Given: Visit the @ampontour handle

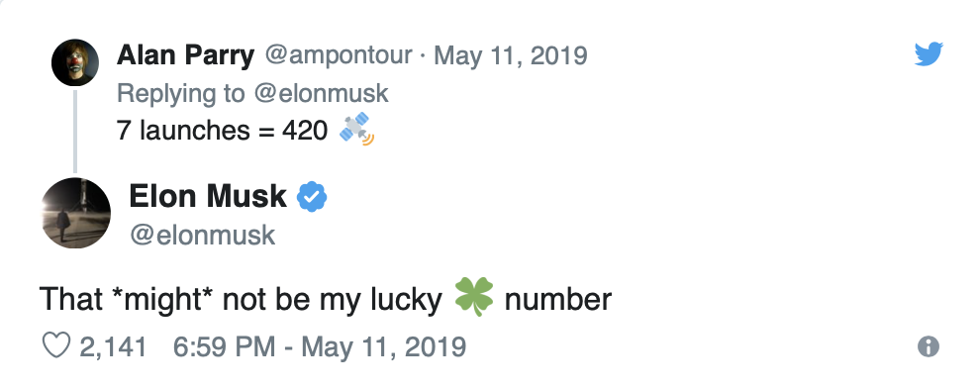Looking at the screenshot, I should click(339, 55).
